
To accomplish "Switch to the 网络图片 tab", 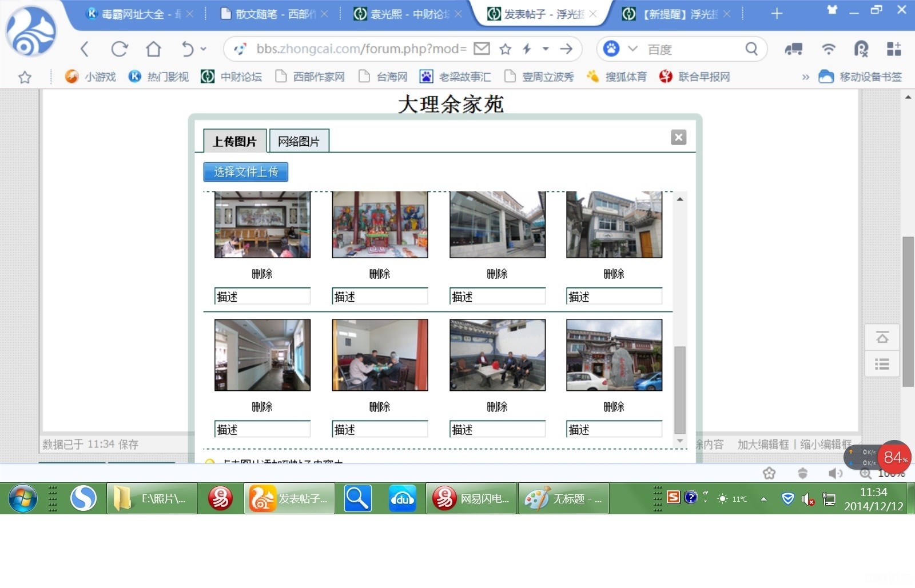I will (x=299, y=141).
